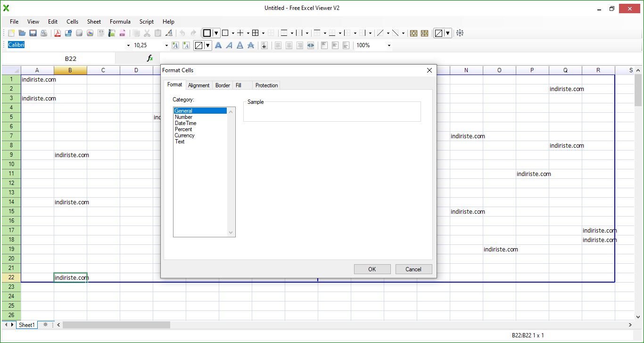Click the New document icon
The width and height of the screenshot is (644, 343).
(x=12, y=33)
